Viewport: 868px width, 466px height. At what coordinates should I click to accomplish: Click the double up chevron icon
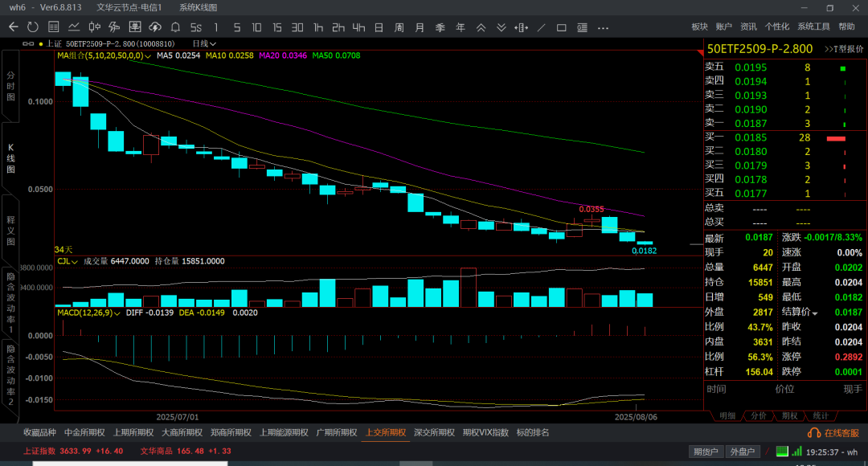tap(481, 27)
